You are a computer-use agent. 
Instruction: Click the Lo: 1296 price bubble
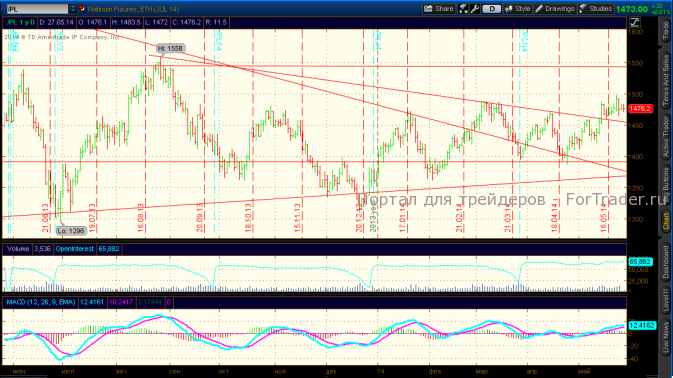coord(71,231)
